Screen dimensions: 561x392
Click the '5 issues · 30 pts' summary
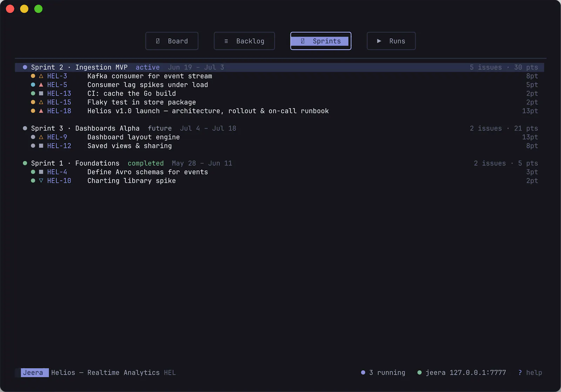(x=504, y=67)
